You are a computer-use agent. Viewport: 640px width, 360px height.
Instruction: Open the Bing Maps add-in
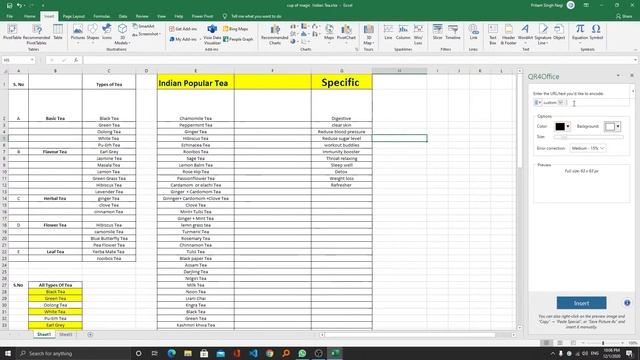click(x=236, y=29)
